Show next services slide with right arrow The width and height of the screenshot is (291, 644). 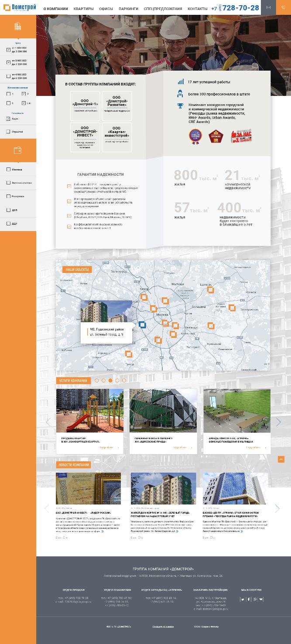click(x=278, y=422)
